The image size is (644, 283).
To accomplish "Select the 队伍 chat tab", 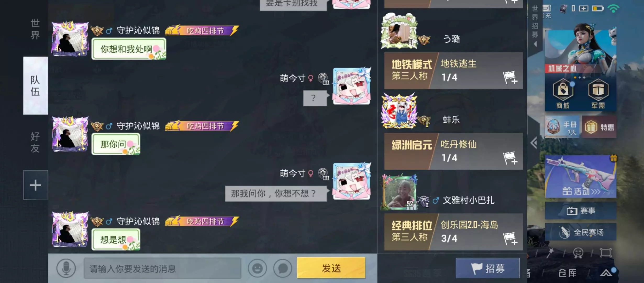I will [36, 85].
